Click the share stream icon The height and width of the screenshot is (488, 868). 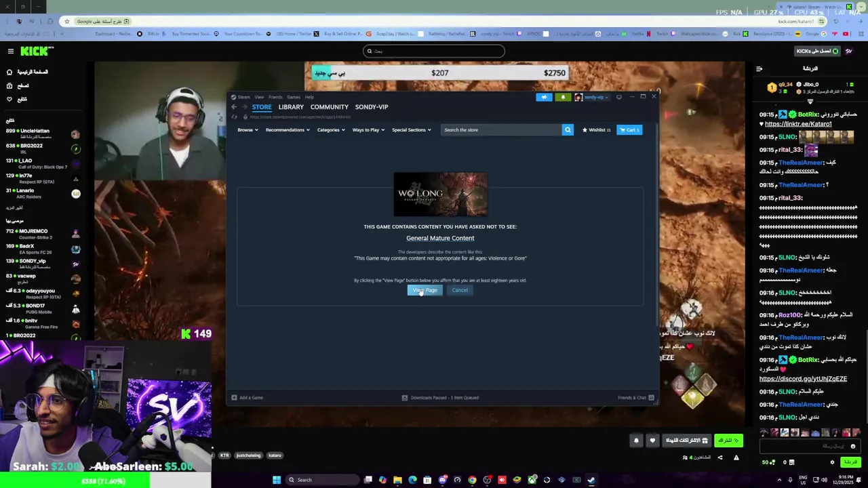[x=720, y=457]
